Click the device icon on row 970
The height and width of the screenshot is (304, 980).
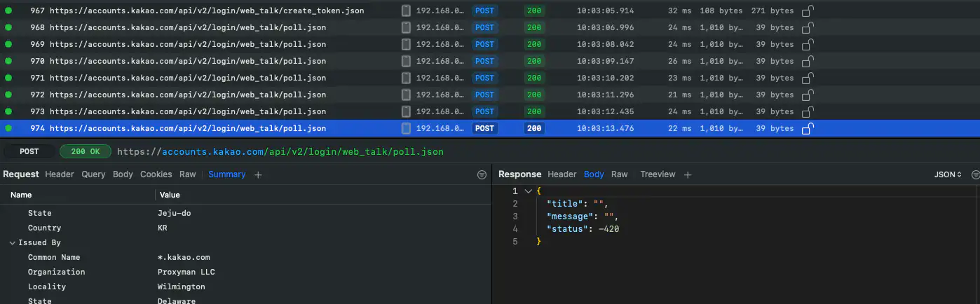(x=407, y=61)
